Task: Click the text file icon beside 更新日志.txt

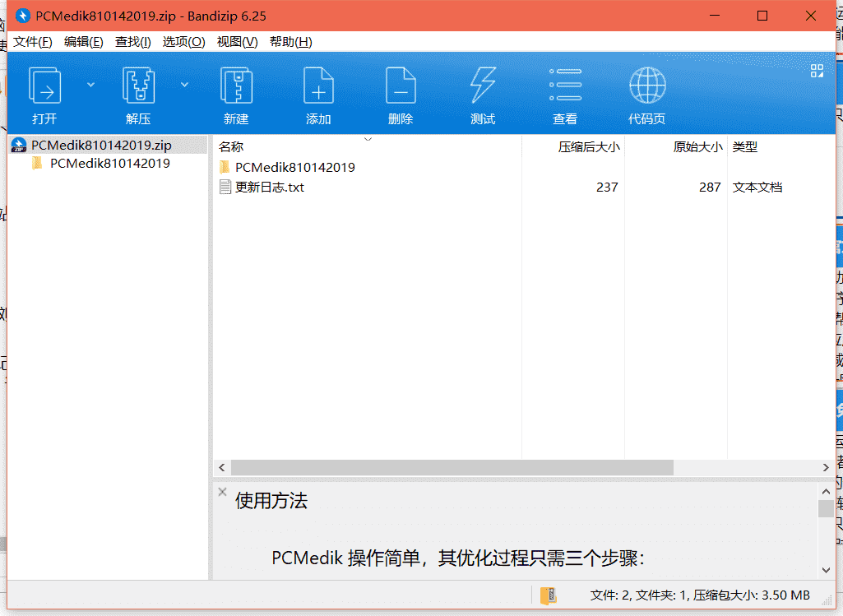Action: 225,187
